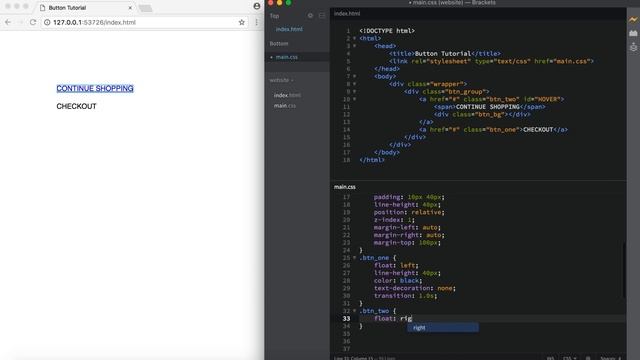640x360 pixels.
Task: Open the Brackets Extension Manager icon
Action: pos(633,33)
